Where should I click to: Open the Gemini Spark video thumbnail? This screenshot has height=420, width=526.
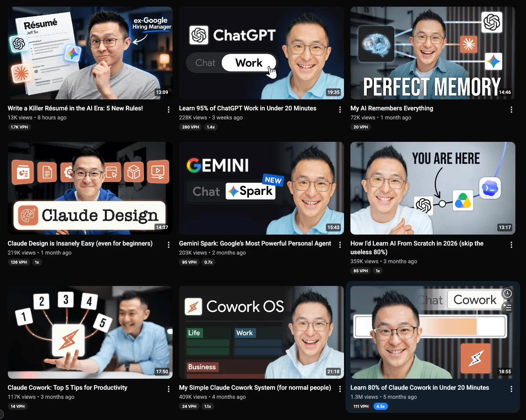tap(261, 188)
